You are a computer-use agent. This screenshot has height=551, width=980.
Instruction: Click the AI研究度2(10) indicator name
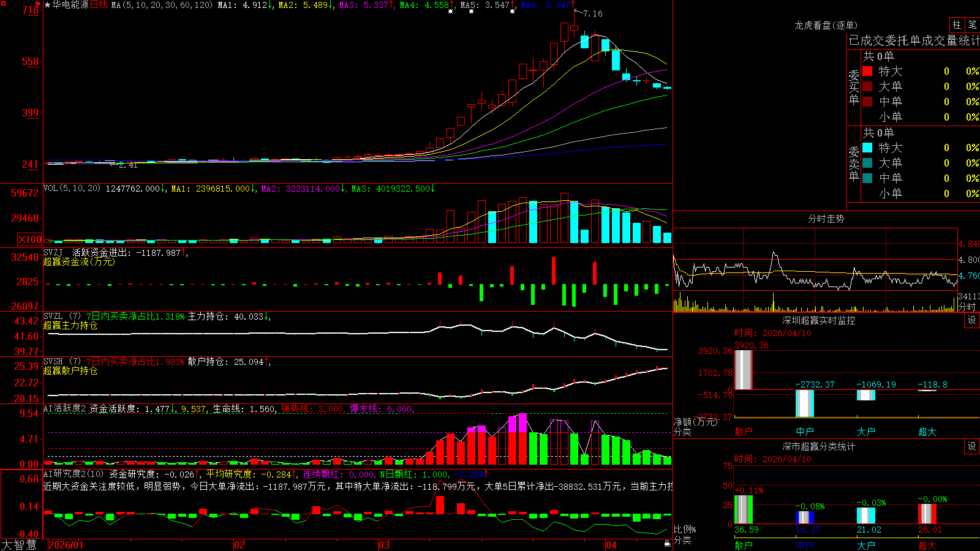click(x=73, y=474)
